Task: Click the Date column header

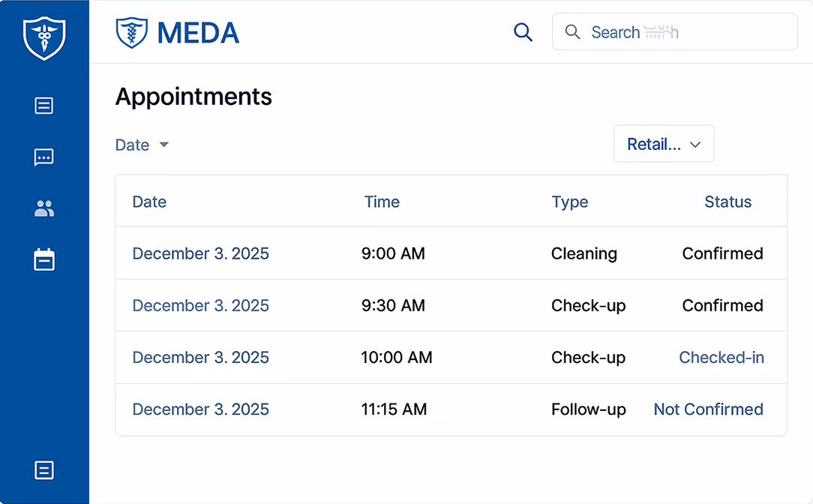Action: point(149,202)
